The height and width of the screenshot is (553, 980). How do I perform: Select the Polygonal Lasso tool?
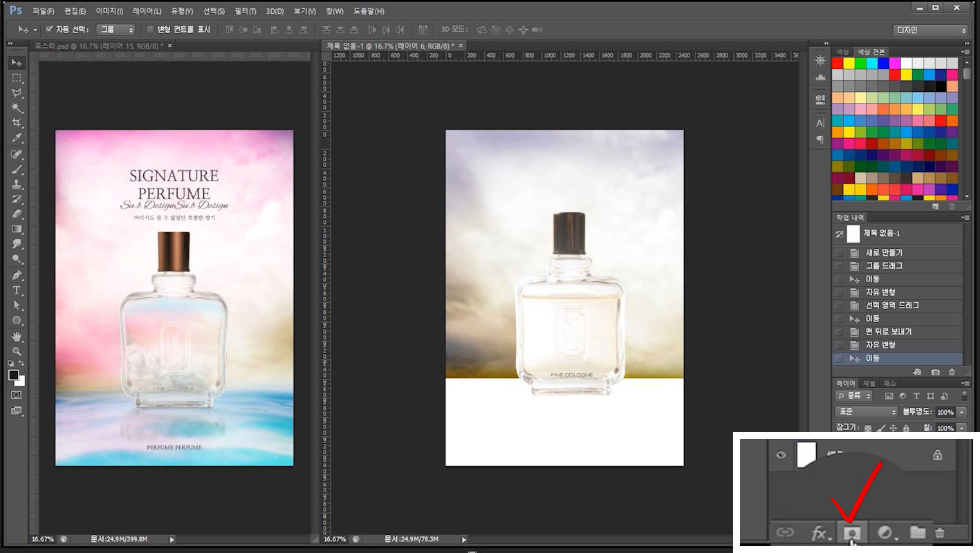coord(17,93)
